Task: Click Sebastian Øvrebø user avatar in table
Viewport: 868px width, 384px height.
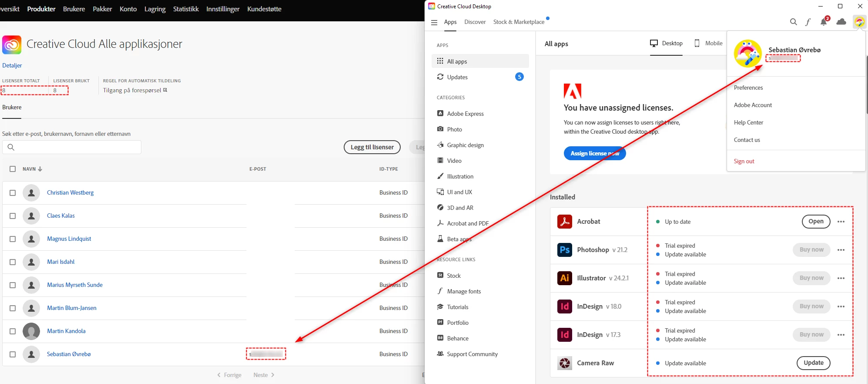Action: 31,354
